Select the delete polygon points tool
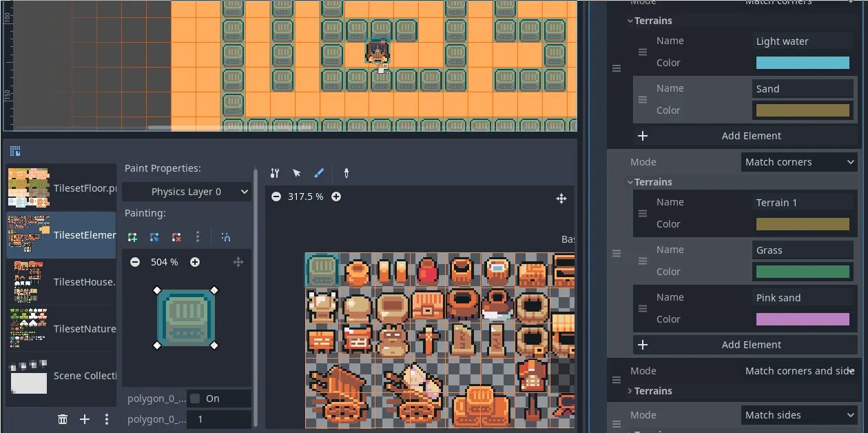 (x=176, y=236)
